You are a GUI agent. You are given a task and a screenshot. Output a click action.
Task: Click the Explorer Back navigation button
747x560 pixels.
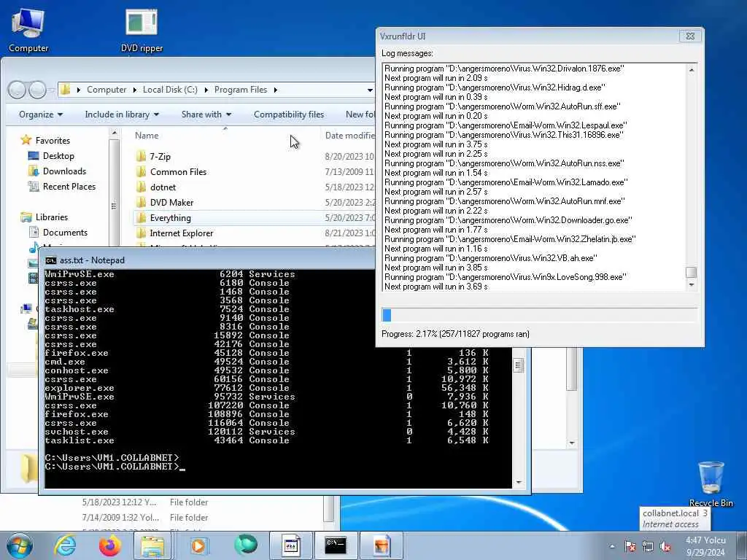click(x=17, y=90)
